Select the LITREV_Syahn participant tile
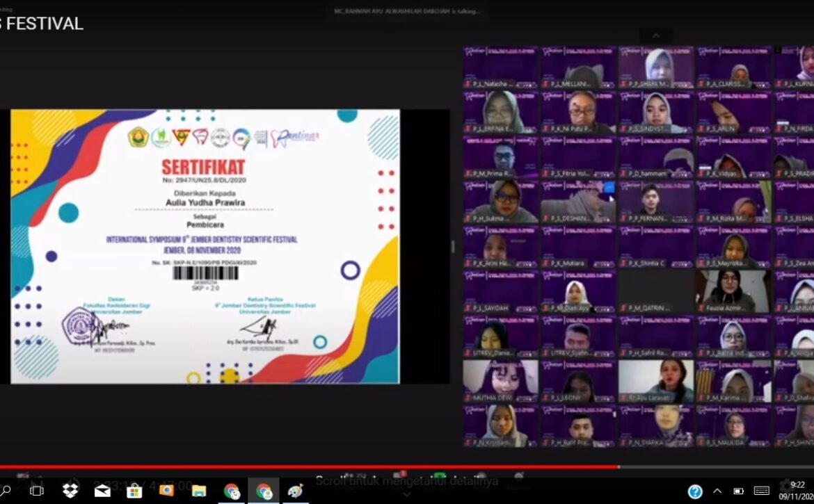Image resolution: width=814 pixels, height=504 pixels. 578,336
